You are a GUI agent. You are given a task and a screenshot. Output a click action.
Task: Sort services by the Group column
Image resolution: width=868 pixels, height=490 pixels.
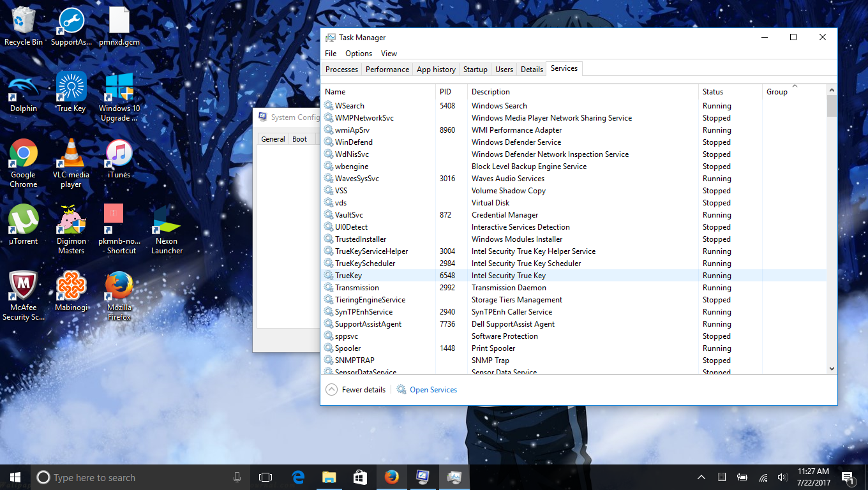coord(777,91)
